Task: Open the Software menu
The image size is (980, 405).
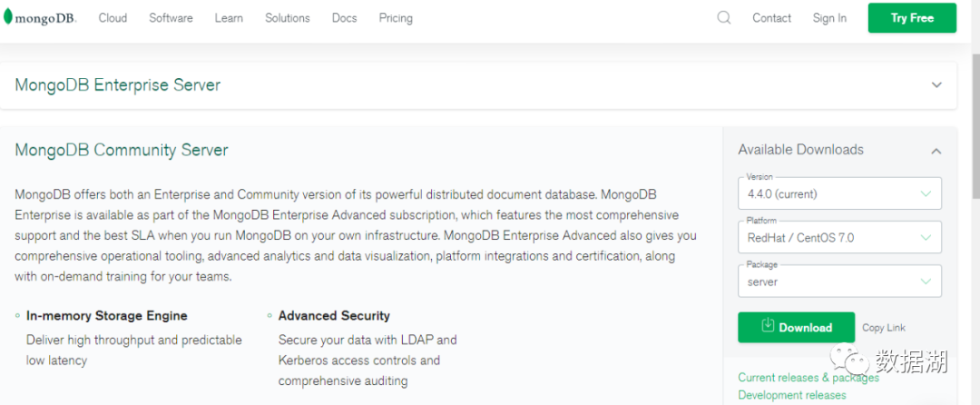Action: click(171, 18)
